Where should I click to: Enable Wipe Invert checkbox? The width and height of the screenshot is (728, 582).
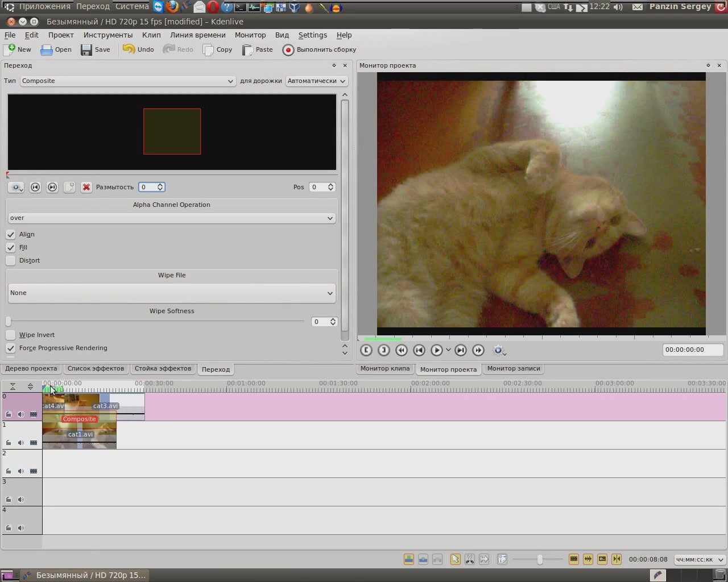tap(11, 335)
